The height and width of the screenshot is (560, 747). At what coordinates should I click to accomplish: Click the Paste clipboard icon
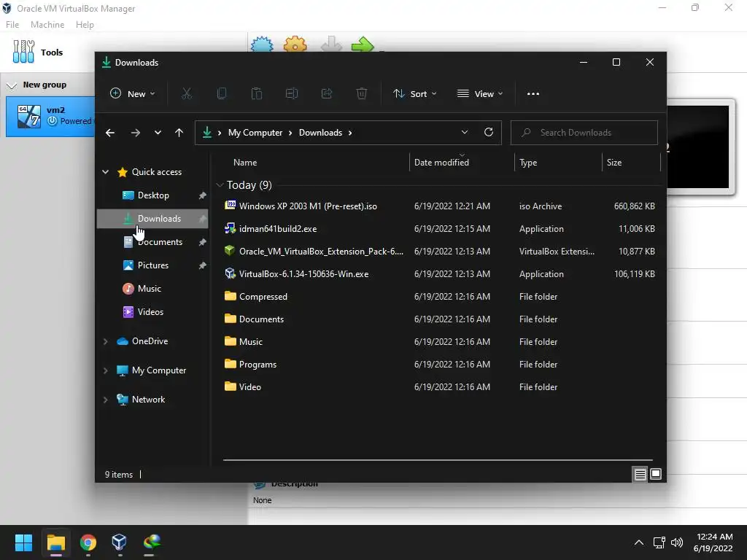point(257,94)
